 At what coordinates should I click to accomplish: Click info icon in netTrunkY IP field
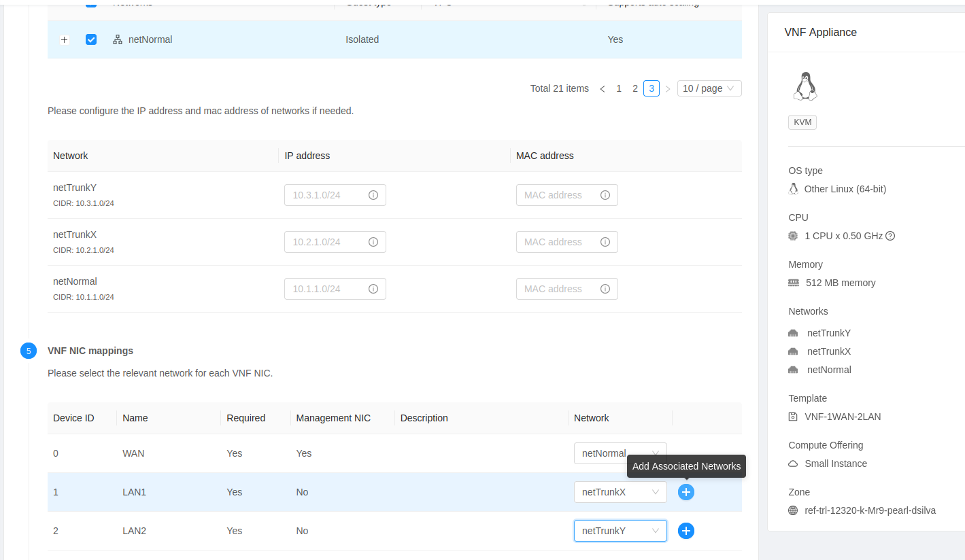coord(373,195)
